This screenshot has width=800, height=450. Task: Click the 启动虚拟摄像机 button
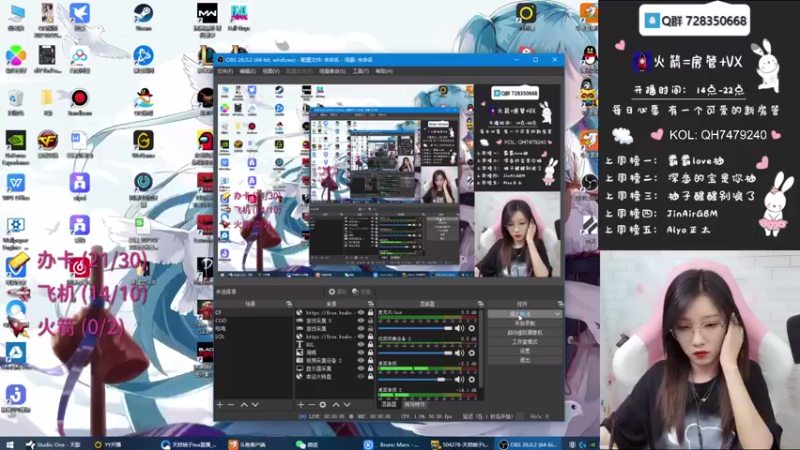pyautogui.click(x=525, y=333)
